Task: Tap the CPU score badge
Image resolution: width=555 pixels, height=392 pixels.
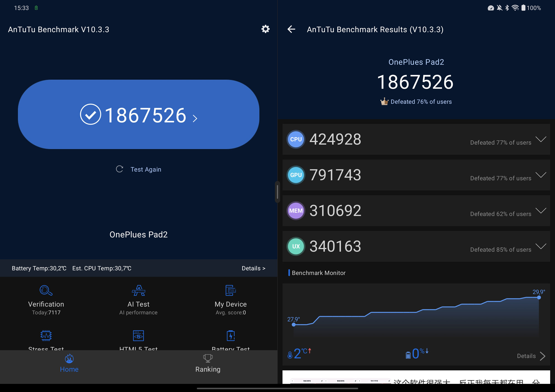Action: pyautogui.click(x=296, y=139)
